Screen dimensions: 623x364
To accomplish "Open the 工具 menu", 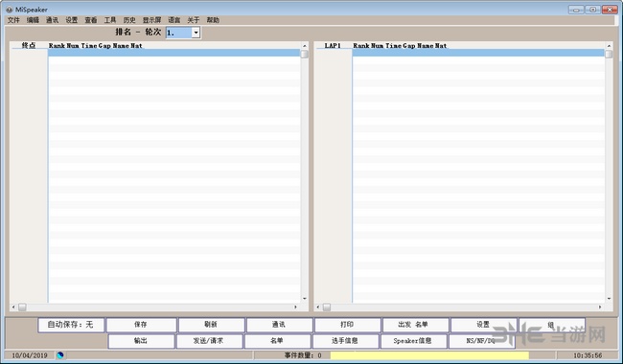I will pos(110,20).
